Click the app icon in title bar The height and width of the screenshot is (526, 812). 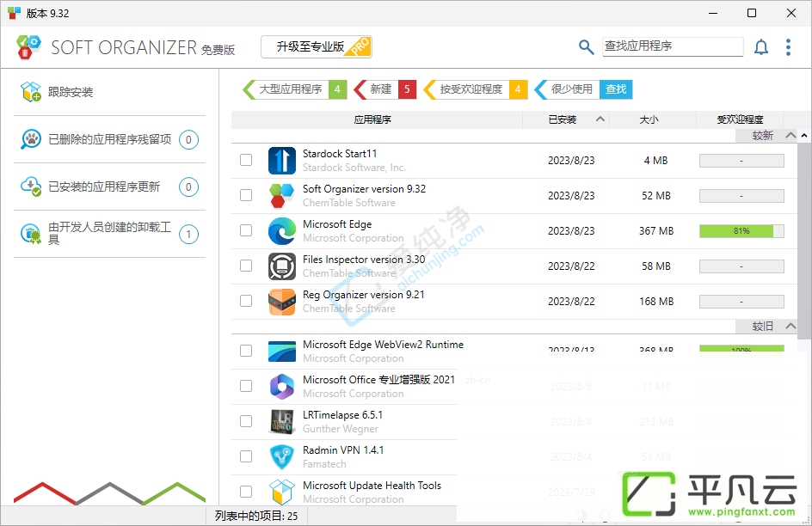coord(14,13)
